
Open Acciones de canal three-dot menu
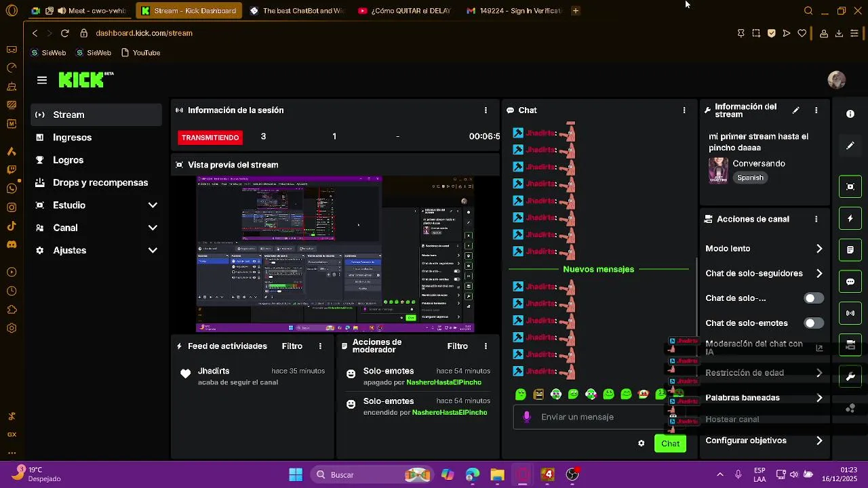pyautogui.click(x=816, y=220)
